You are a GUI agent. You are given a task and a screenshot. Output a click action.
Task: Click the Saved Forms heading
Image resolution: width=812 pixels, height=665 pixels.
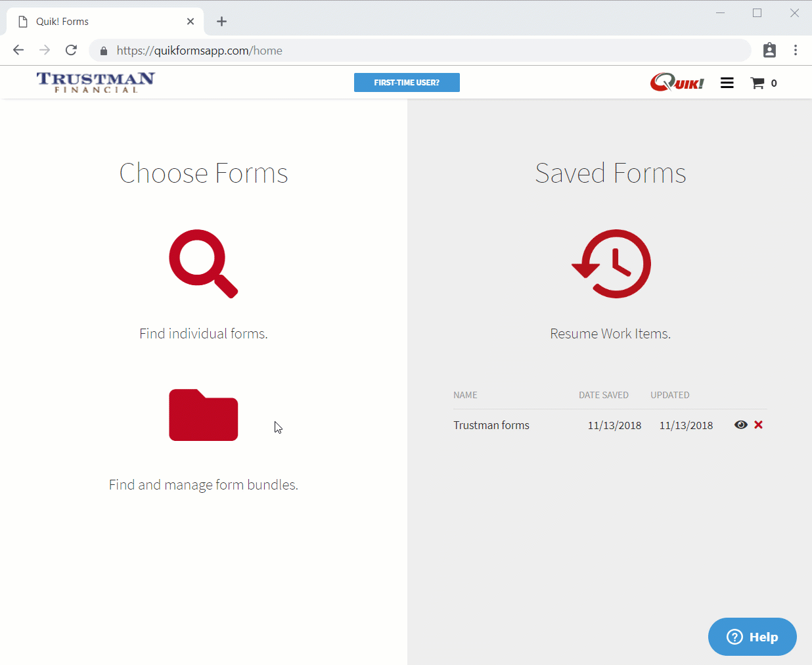tap(611, 173)
